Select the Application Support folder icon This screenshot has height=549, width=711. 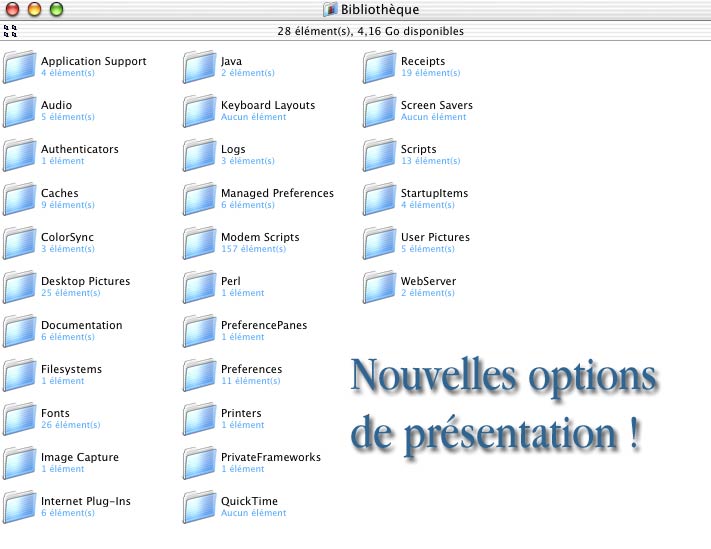pos(19,67)
